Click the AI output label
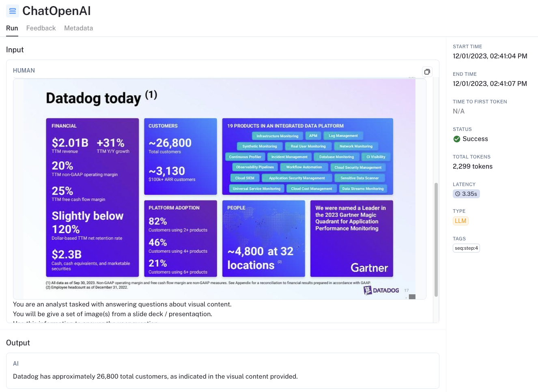Screen dimensions: 538x392 point(16,364)
